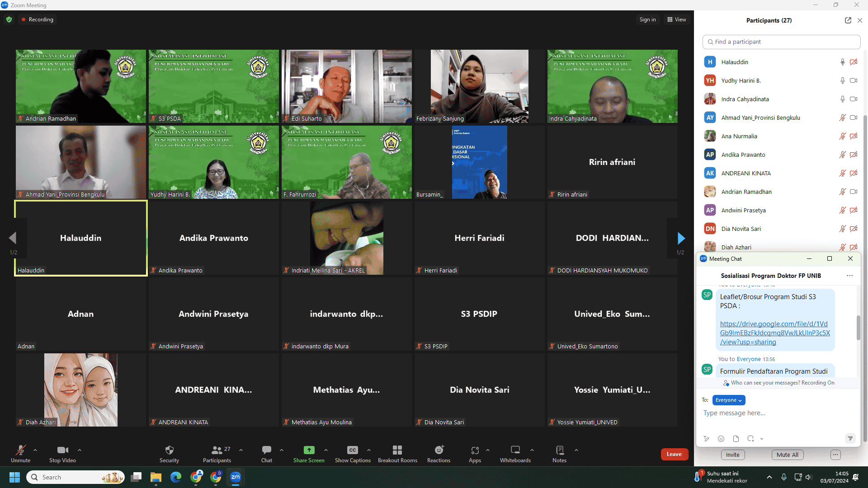Viewport: 868px width, 488px height.
Task: Unmute your microphone
Action: pyautogui.click(x=21, y=454)
